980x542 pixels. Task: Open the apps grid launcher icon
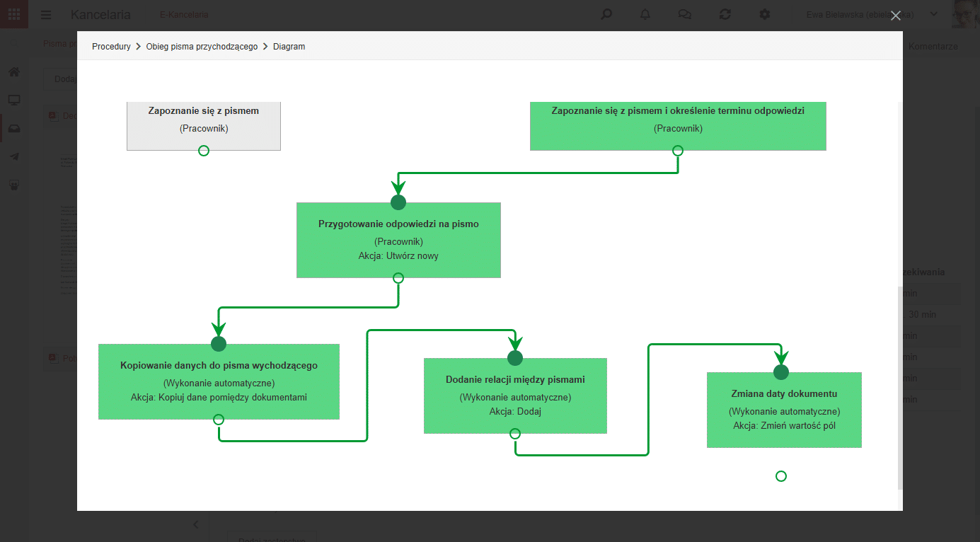click(x=14, y=14)
